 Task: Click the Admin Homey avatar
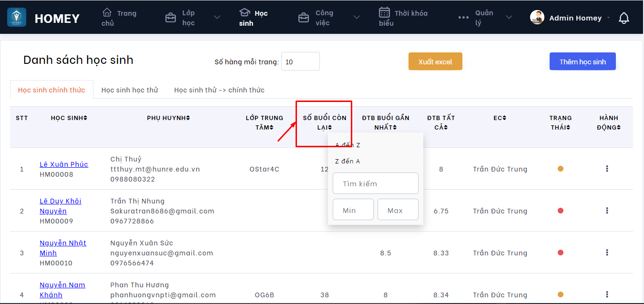point(537,18)
